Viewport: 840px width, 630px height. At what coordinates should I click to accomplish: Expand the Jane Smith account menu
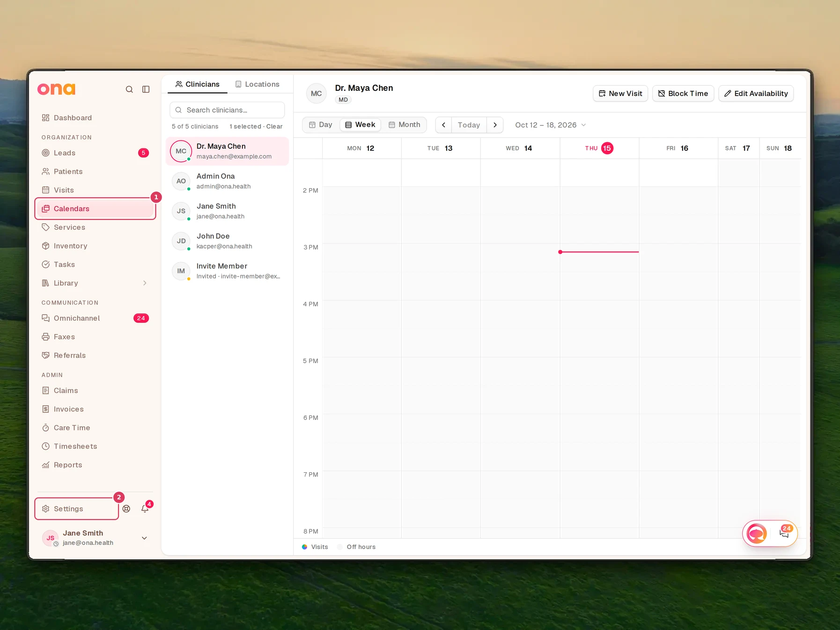pyautogui.click(x=95, y=538)
